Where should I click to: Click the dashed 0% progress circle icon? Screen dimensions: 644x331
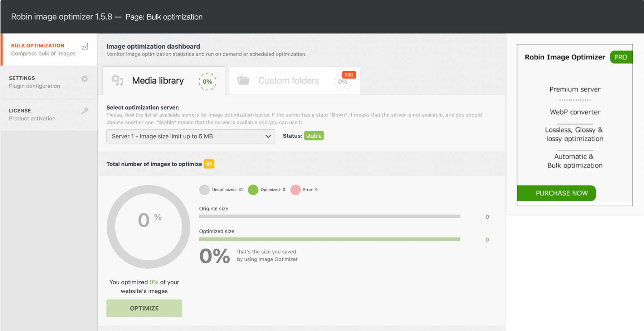[208, 81]
